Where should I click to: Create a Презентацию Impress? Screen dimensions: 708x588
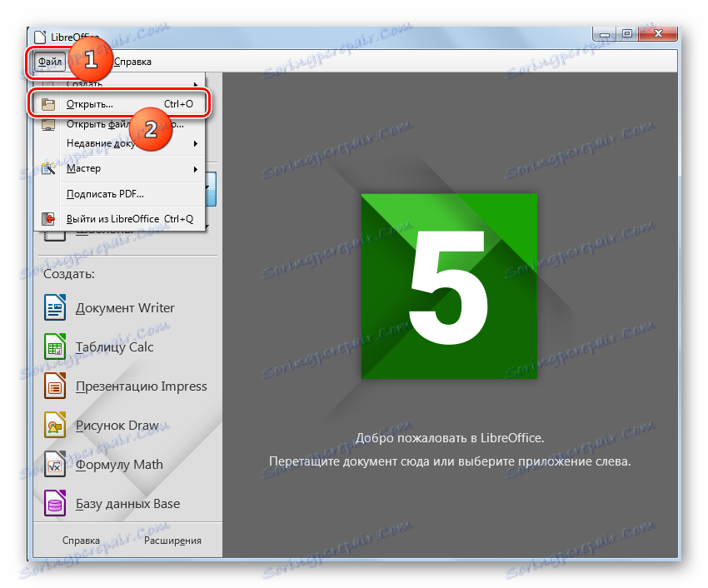(x=141, y=386)
